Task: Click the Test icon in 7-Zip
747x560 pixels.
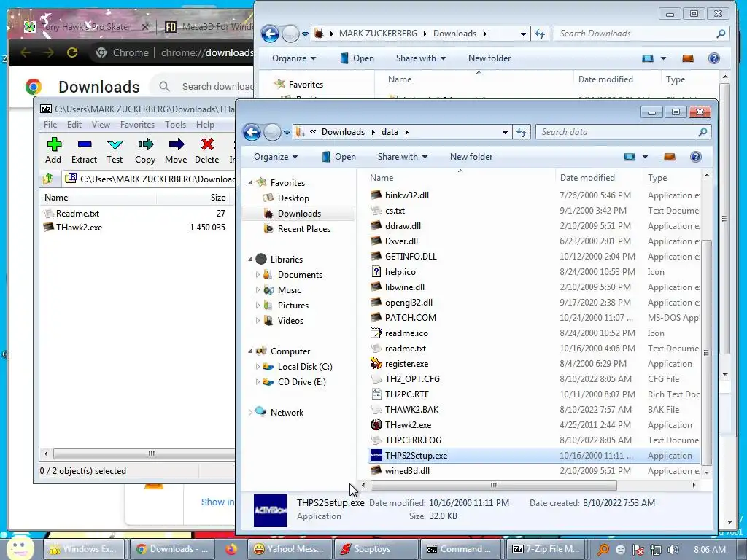Action: click(x=115, y=144)
